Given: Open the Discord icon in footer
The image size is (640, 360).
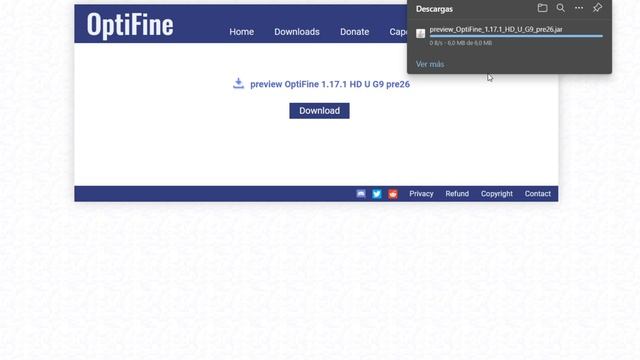Looking at the screenshot, I should [361, 194].
